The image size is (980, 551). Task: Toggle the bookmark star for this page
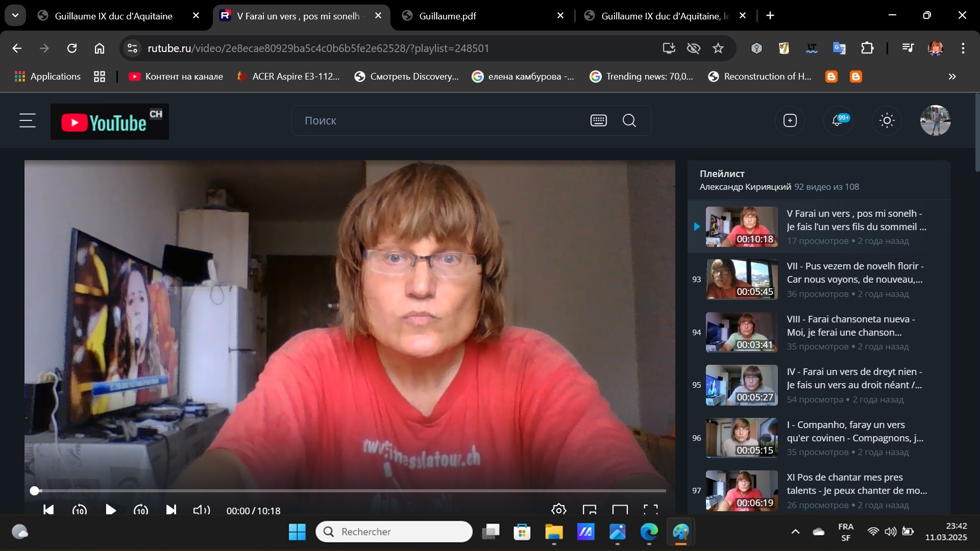pyautogui.click(x=718, y=48)
